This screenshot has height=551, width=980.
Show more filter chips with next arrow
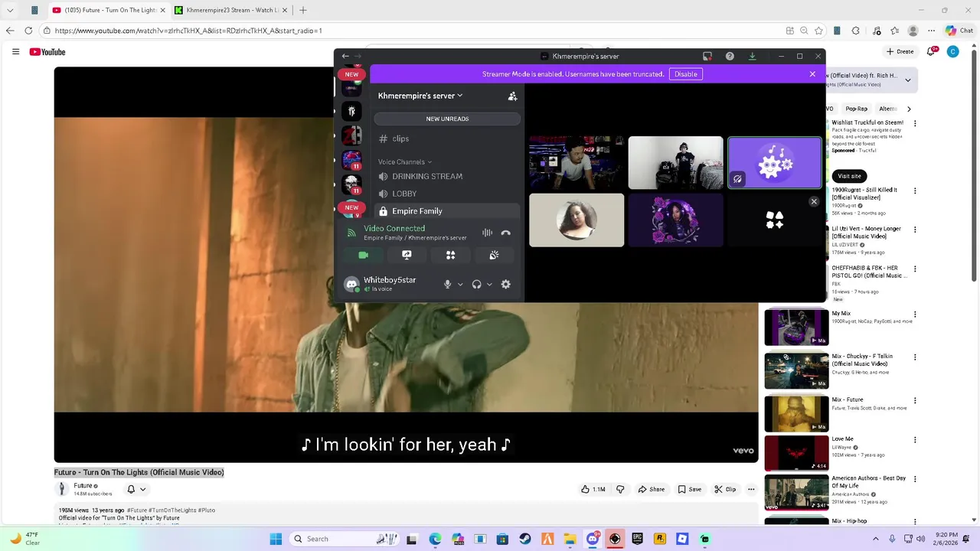tap(909, 109)
